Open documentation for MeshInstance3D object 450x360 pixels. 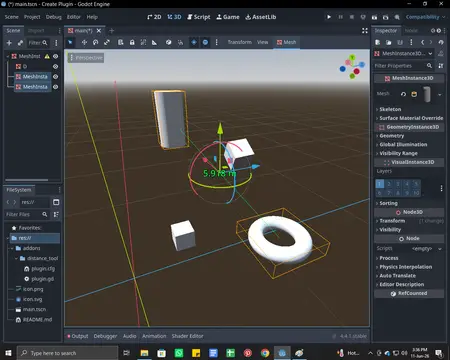441,53
